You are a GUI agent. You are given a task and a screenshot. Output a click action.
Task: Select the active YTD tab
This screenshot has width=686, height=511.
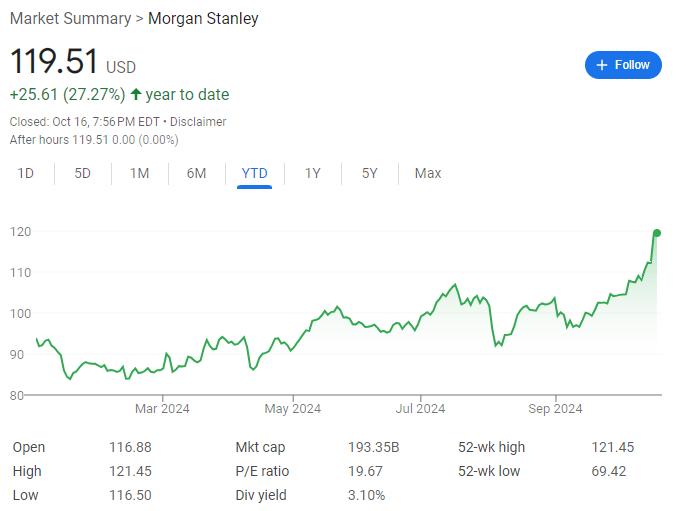(x=255, y=174)
